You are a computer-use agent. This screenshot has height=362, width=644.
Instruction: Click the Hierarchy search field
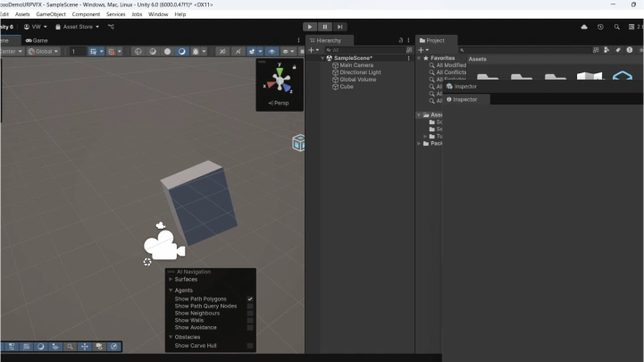[x=364, y=50]
